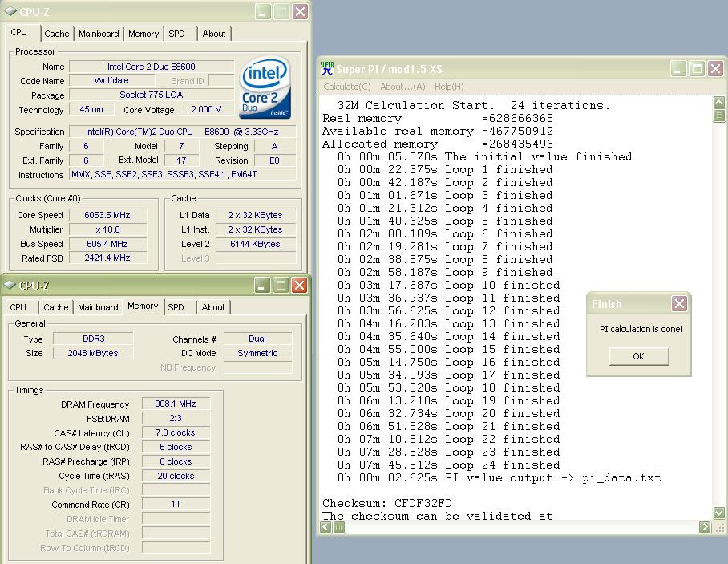Viewport: 728px width, 564px height.
Task: Click the Level 2 cache value '6144 KBytes'
Action: click(x=255, y=244)
